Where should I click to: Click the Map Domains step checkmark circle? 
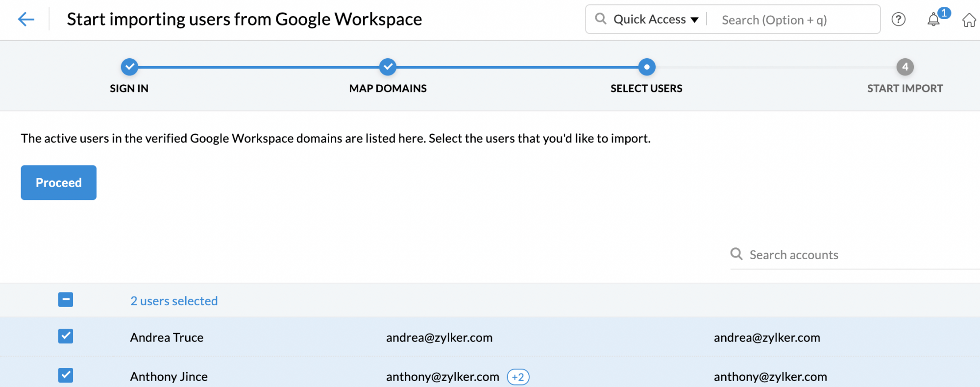point(388,67)
